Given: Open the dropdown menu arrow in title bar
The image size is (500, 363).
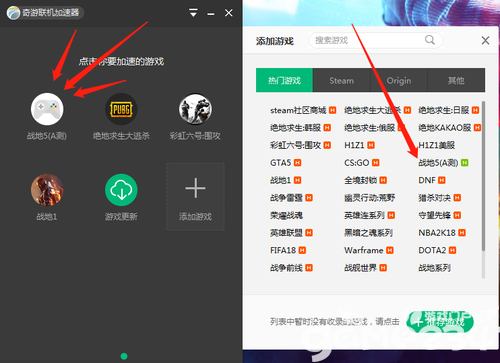Looking at the screenshot, I should (x=193, y=13).
